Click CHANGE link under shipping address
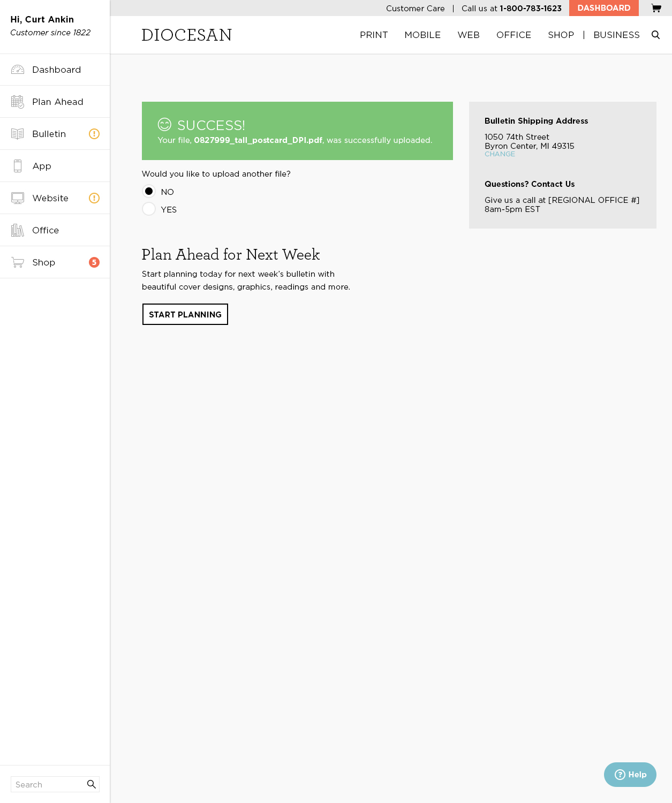672x803 pixels. (500, 154)
